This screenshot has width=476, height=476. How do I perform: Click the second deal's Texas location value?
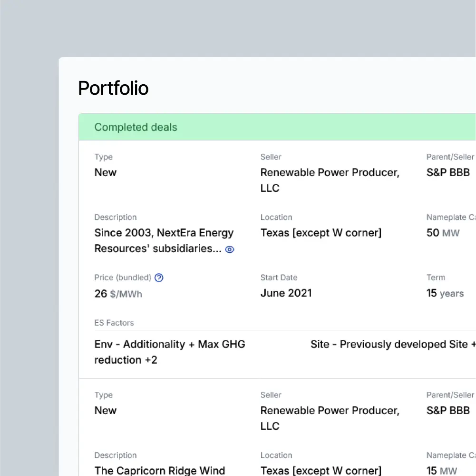coord(321,471)
